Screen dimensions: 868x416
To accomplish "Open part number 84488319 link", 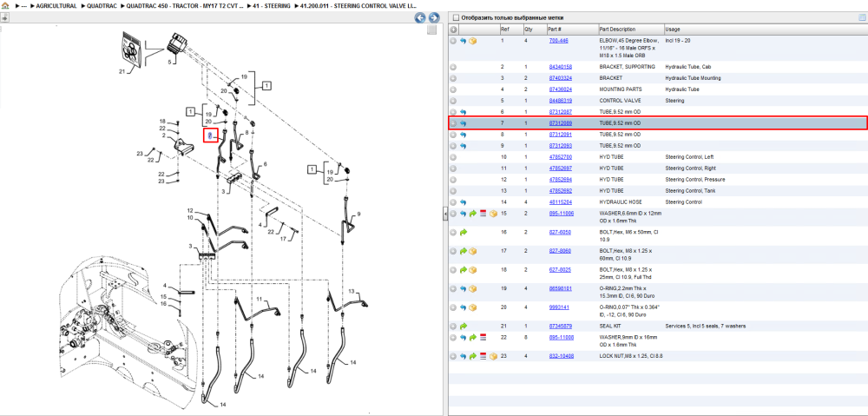I will point(560,101).
